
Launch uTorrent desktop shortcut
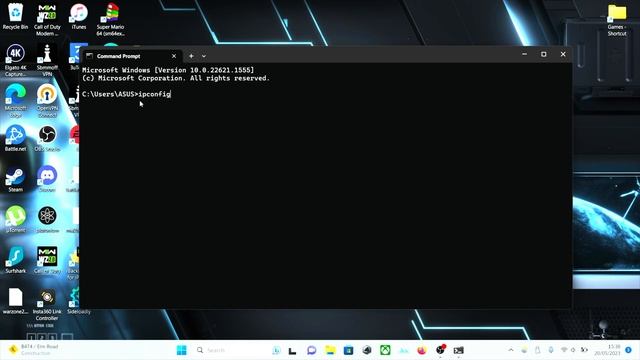[x=16, y=219]
